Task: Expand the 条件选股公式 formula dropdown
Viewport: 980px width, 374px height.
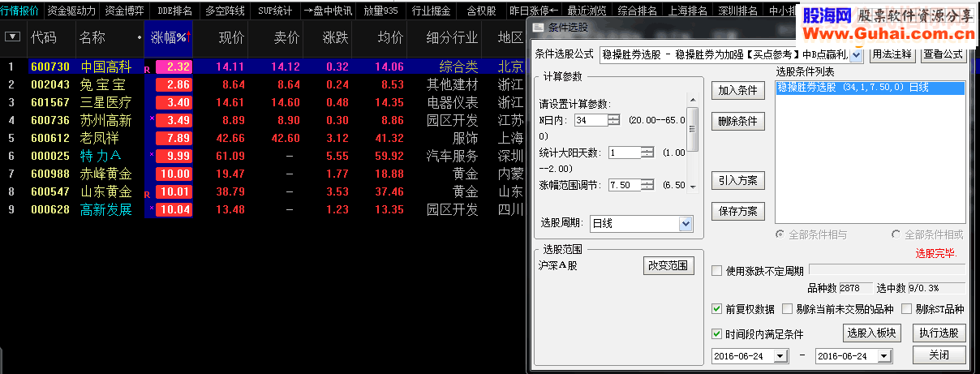Action: 857,55
